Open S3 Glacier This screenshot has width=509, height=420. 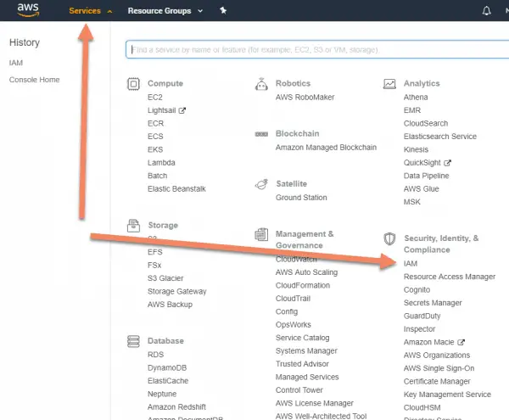click(x=165, y=278)
